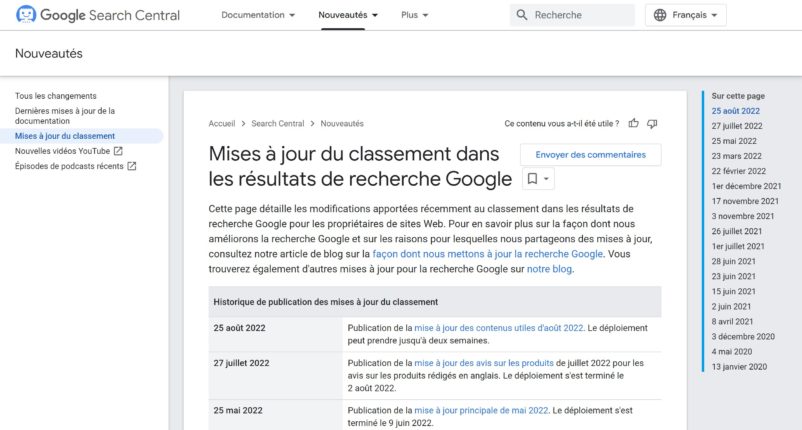Click Search Central in the breadcrumb
Screen dimensions: 802x430
click(x=278, y=123)
